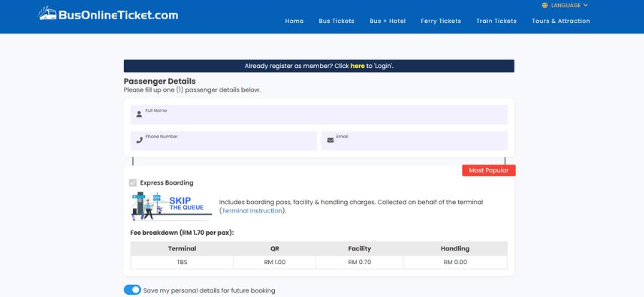Open the Bus + Hotel menu
This screenshot has height=297, width=644.
387,21
